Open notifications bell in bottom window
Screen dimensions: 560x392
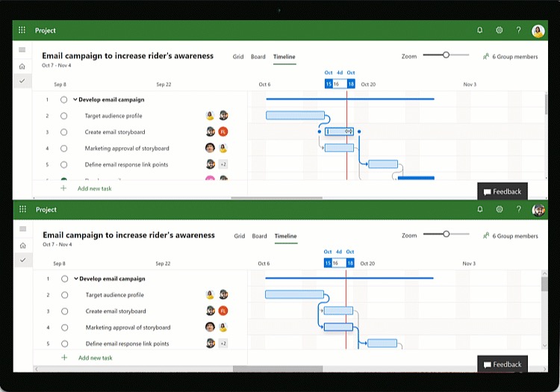(480, 209)
